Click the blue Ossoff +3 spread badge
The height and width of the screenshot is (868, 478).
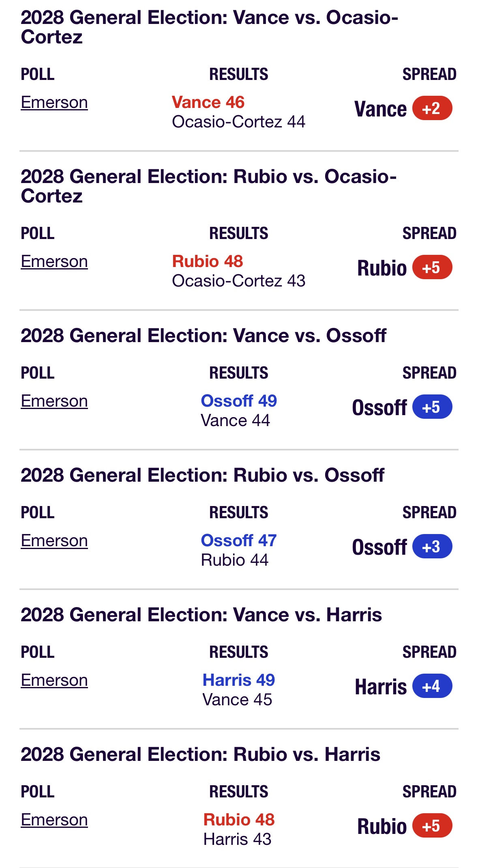pyautogui.click(x=432, y=547)
